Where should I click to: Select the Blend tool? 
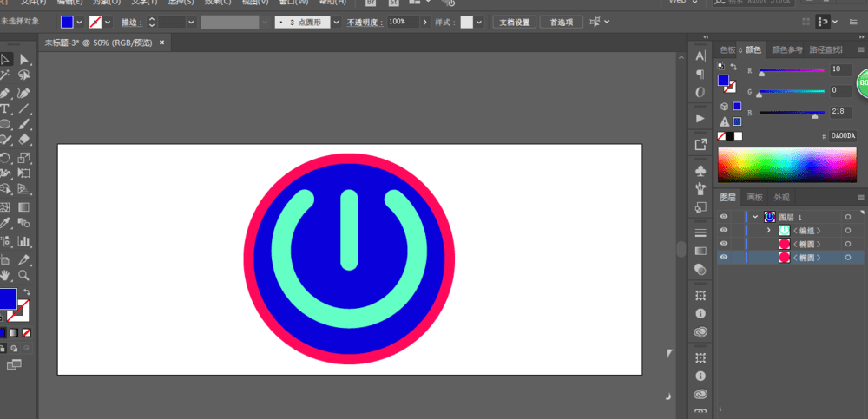pyautogui.click(x=23, y=223)
